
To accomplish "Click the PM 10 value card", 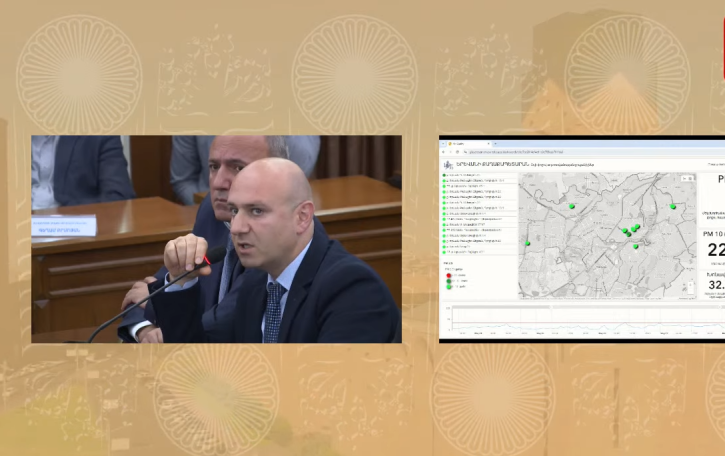I will [x=712, y=248].
